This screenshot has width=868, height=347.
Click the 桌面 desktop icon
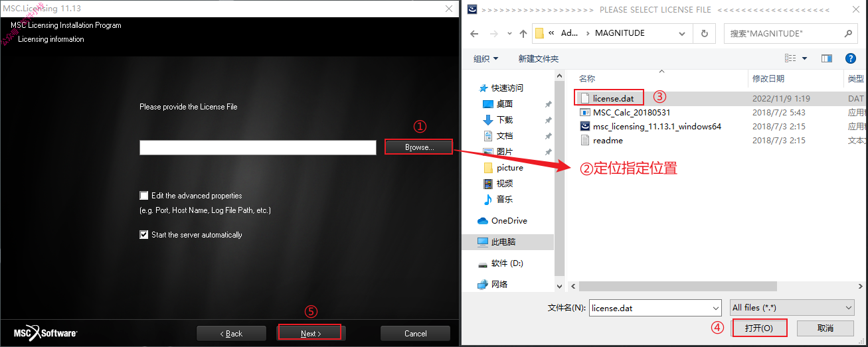(x=488, y=104)
